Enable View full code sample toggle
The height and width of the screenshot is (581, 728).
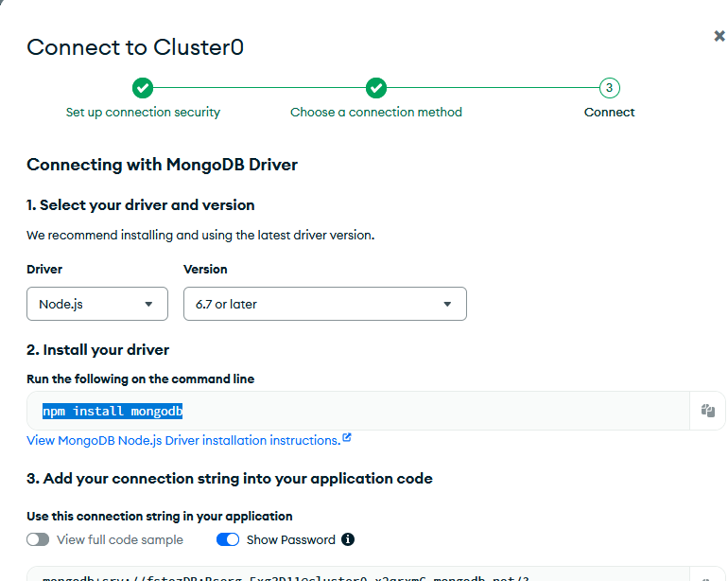38,539
